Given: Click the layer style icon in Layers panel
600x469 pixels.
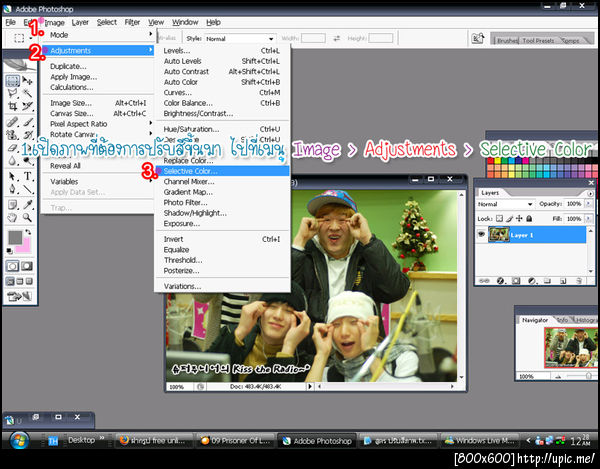Looking at the screenshot, I should (x=500, y=281).
